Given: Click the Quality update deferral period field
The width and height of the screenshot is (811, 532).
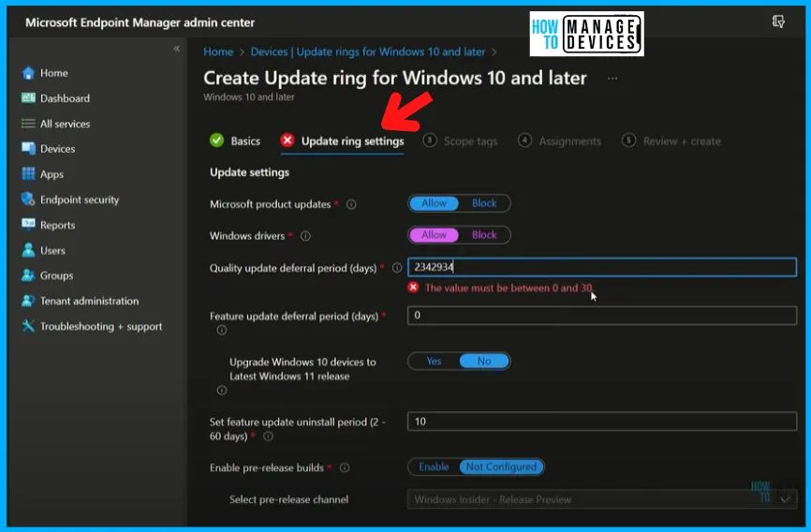Looking at the screenshot, I should [602, 267].
